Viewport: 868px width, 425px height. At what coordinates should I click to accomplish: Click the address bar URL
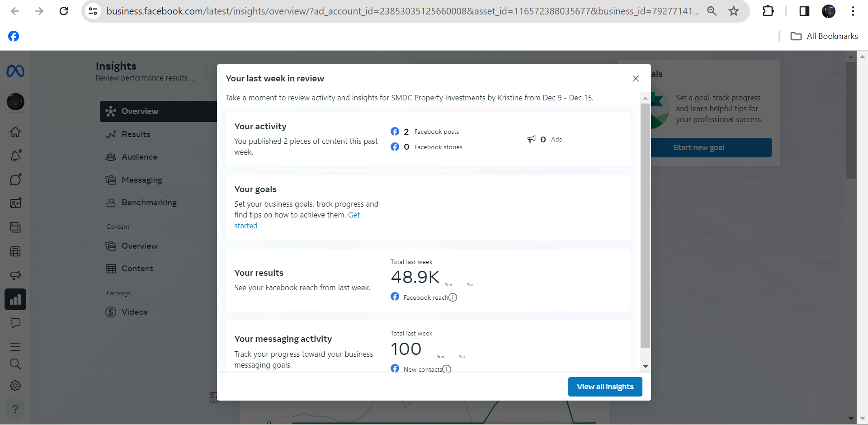(402, 11)
